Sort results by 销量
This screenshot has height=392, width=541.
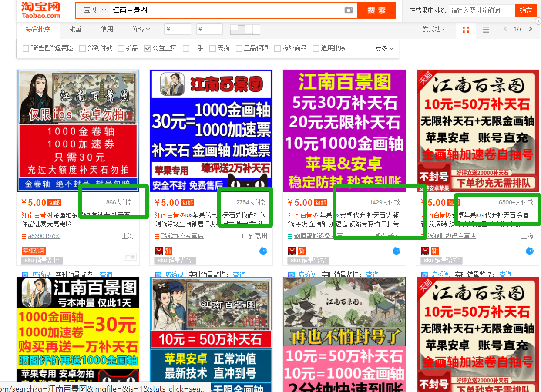tap(75, 29)
